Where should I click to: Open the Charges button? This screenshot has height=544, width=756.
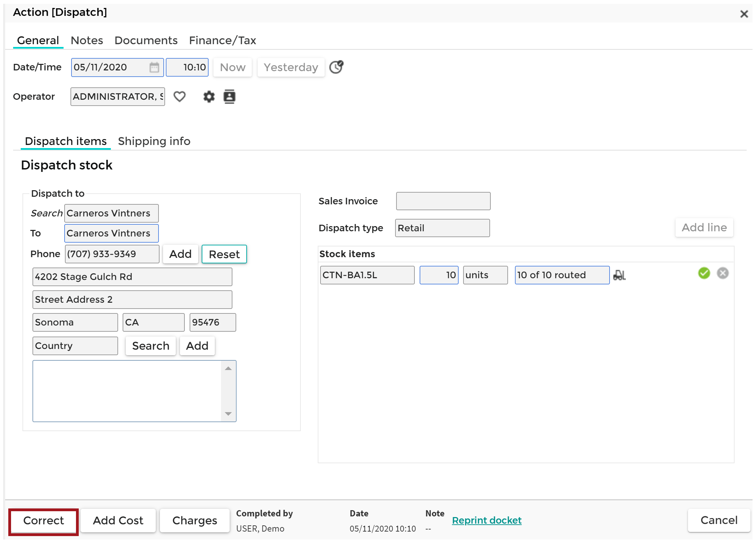pyautogui.click(x=195, y=521)
